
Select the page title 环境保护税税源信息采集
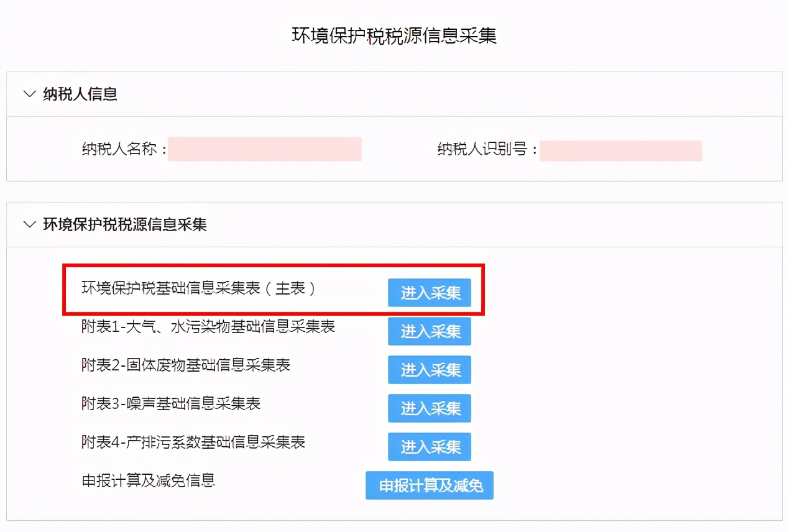coord(393,36)
